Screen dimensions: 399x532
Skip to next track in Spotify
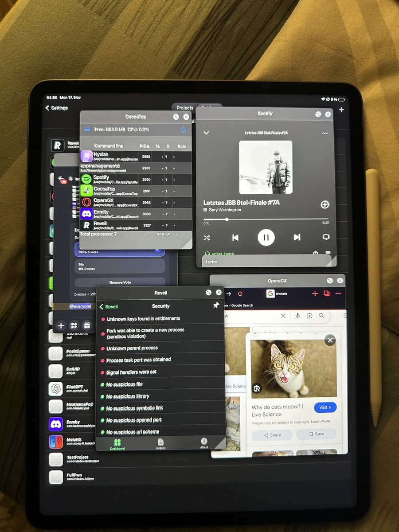tap(297, 238)
